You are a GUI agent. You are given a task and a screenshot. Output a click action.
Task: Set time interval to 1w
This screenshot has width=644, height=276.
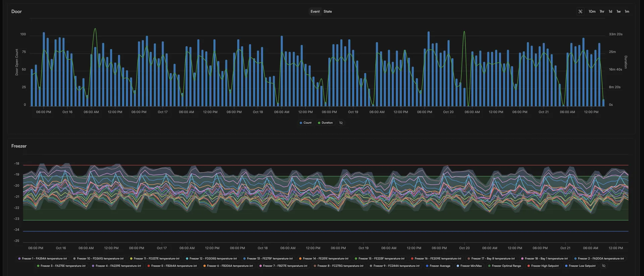coord(619,11)
